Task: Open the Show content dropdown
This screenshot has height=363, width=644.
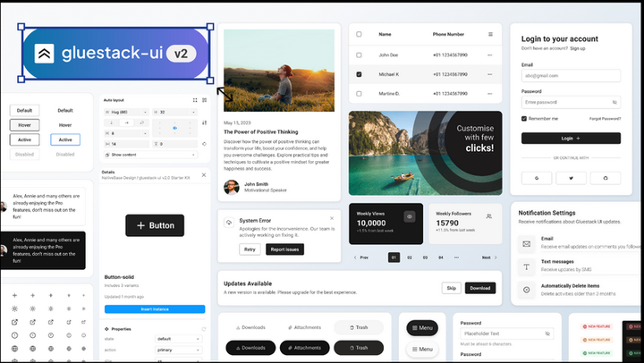Action: click(x=151, y=155)
